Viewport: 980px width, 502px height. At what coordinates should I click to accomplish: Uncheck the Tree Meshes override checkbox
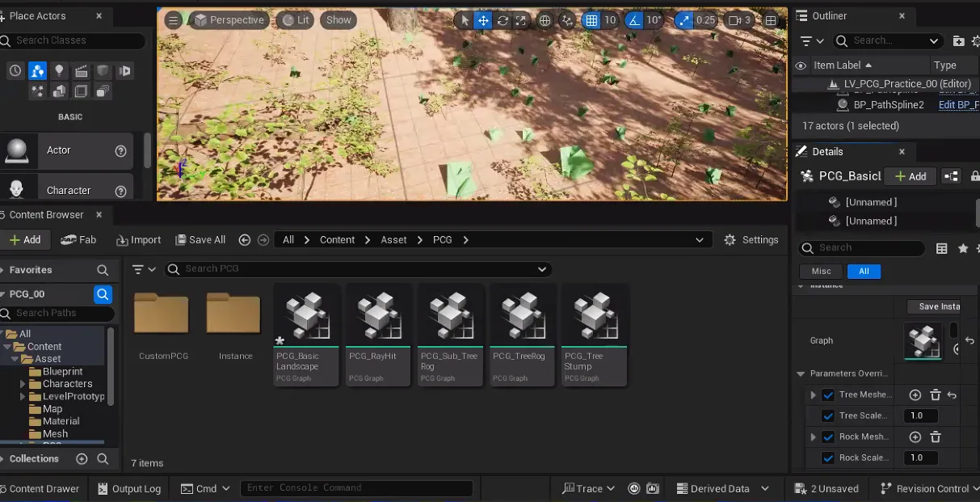click(828, 395)
